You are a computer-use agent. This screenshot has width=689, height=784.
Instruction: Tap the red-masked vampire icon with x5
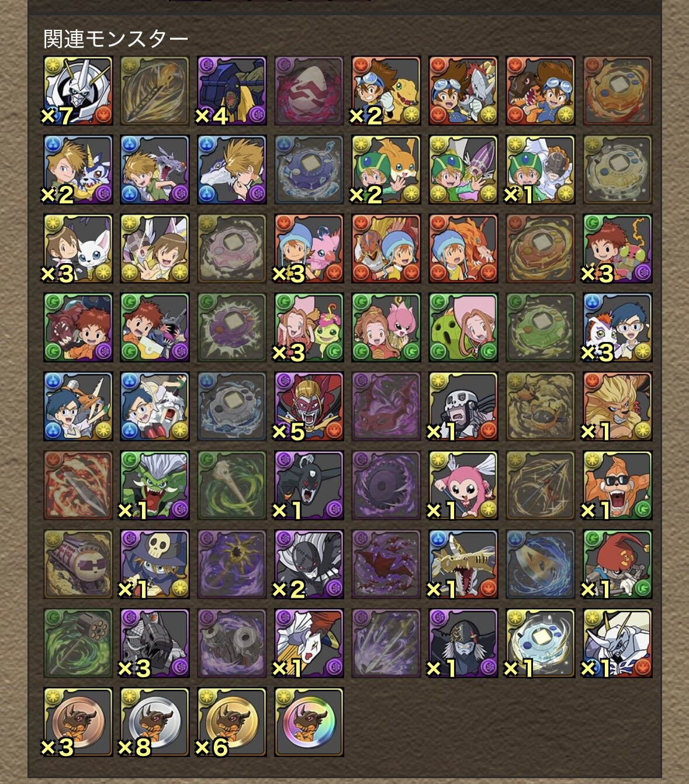pos(309,406)
